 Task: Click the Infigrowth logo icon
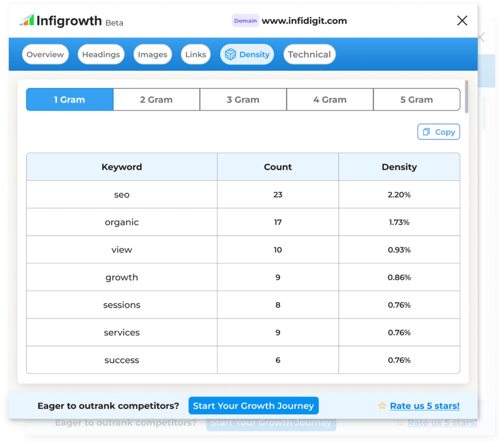pyautogui.click(x=27, y=21)
